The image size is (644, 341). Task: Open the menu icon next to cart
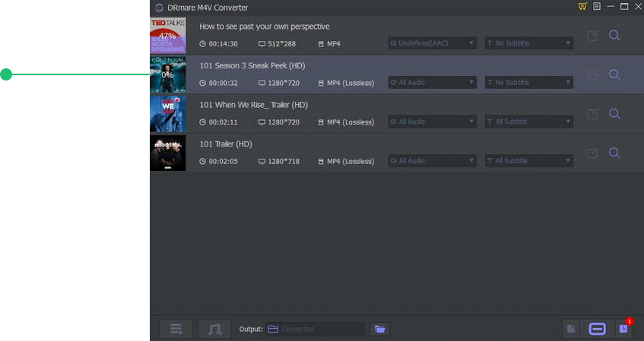[597, 7]
